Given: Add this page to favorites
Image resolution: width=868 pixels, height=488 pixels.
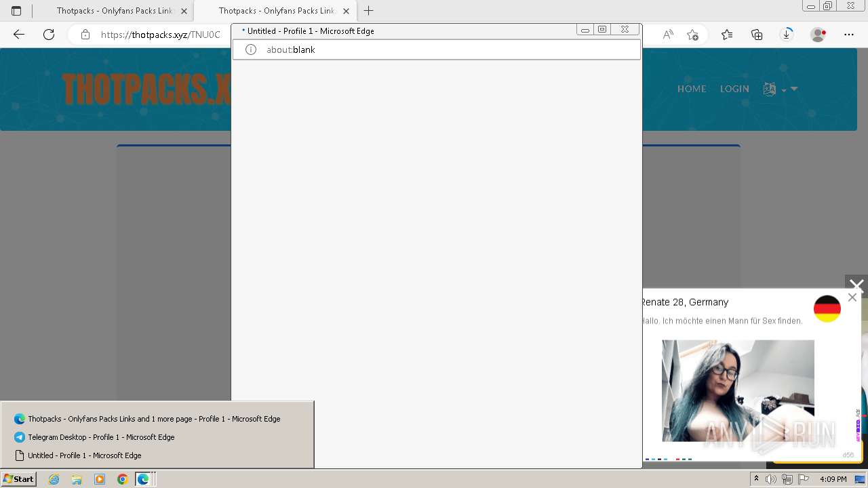Looking at the screenshot, I should (692, 35).
